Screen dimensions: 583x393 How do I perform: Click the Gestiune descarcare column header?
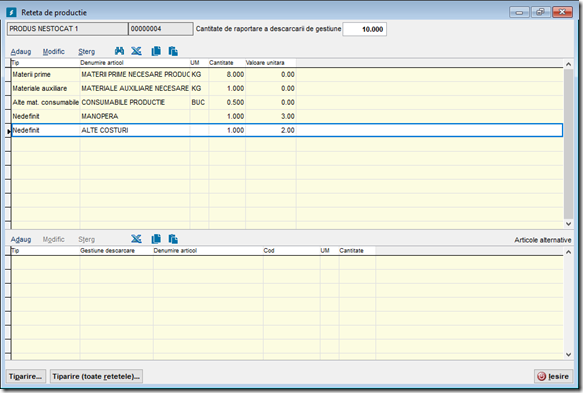pyautogui.click(x=116, y=250)
